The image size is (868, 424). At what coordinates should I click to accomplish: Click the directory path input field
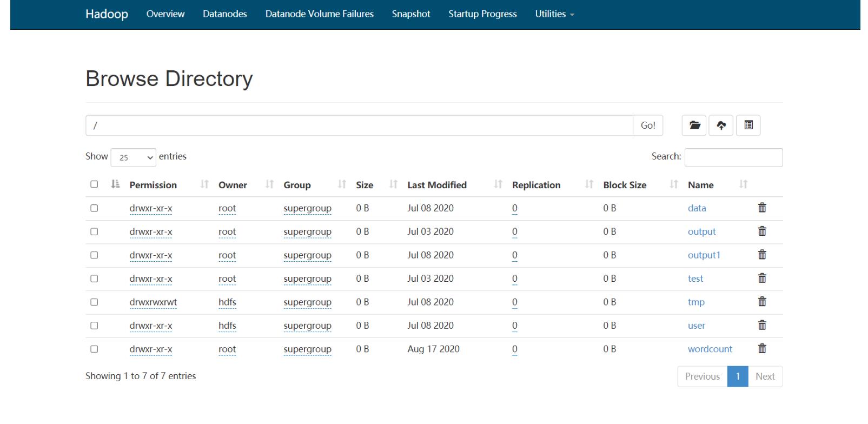[x=359, y=125]
